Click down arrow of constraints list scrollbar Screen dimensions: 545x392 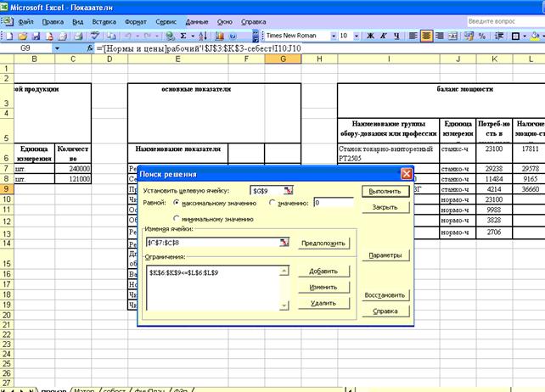(284, 305)
